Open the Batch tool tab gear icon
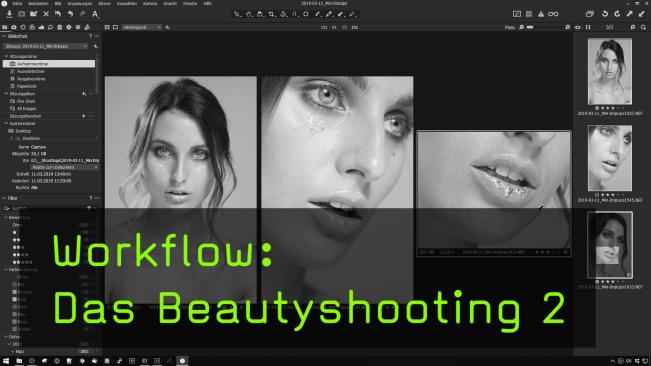 pos(87,27)
